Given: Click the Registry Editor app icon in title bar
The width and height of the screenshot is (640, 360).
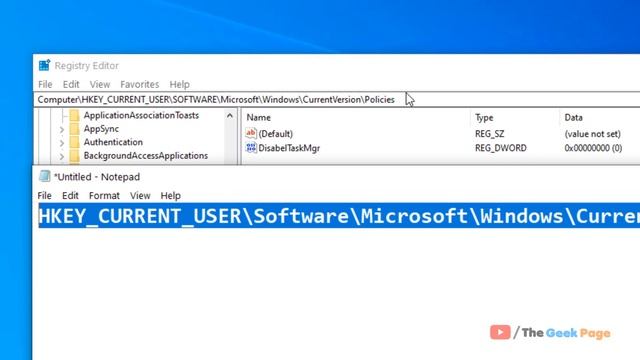Looking at the screenshot, I should 44,65.
